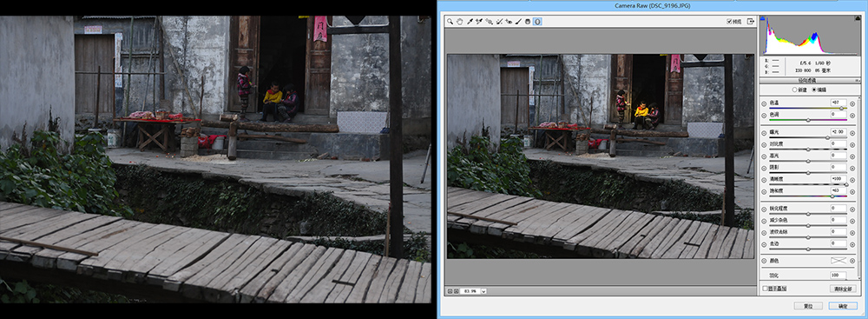
Task: Click plus icon beside 波纹去除 slider
Action: pos(852,232)
